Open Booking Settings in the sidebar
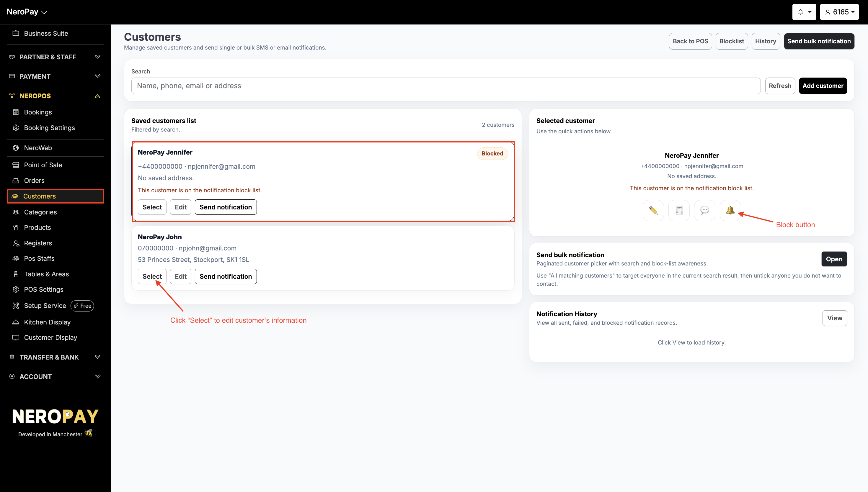This screenshot has width=868, height=492. [x=49, y=128]
